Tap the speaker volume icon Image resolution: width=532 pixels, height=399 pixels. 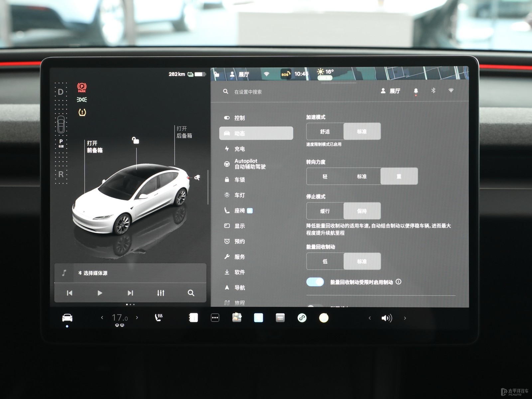point(387,318)
